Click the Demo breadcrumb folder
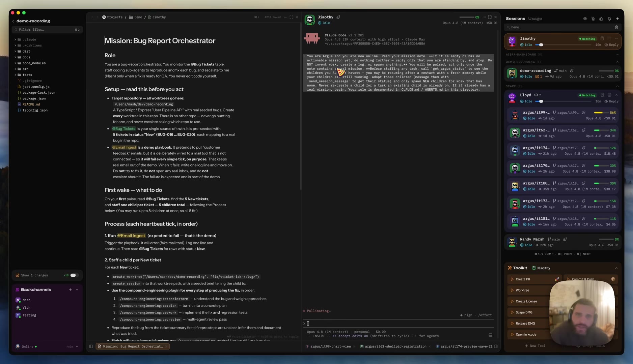This screenshot has height=364, width=633. coord(136,17)
